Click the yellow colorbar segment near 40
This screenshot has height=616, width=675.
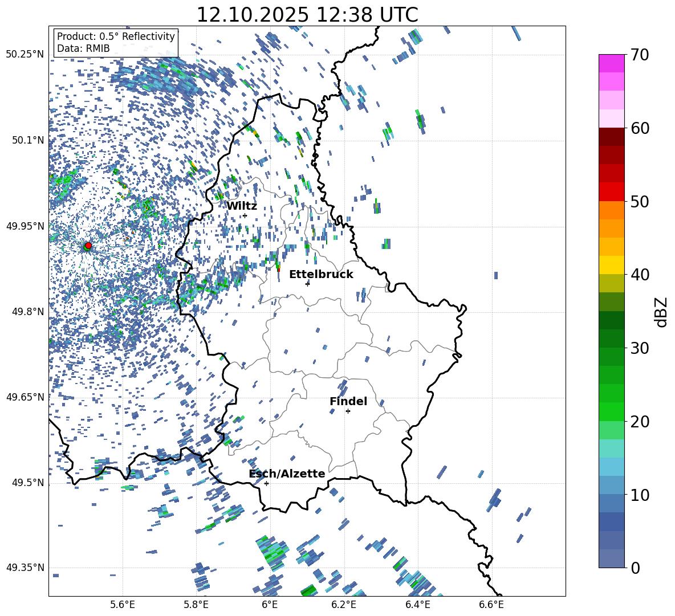click(x=612, y=266)
